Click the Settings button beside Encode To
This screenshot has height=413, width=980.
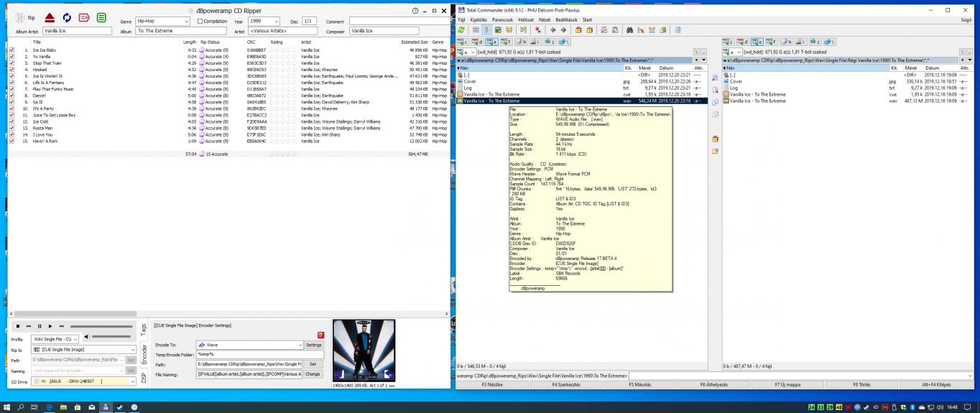tap(314, 345)
